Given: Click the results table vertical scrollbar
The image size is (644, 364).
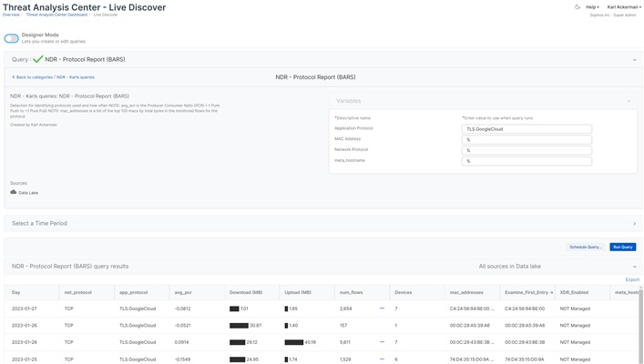Looking at the screenshot, I should (640, 328).
